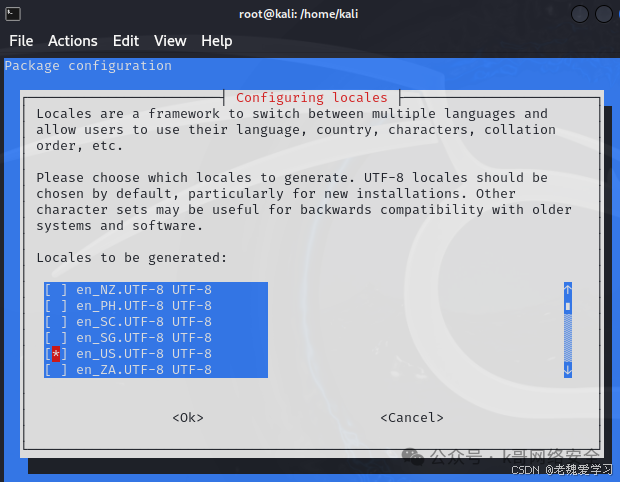
Task: Select the en_US.UTF-8 UTF-8 row text
Action: (144, 353)
